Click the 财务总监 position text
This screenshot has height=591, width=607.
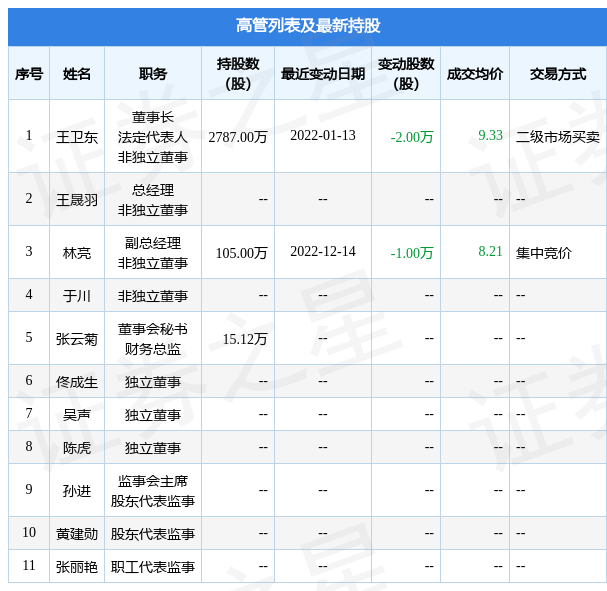(153, 349)
